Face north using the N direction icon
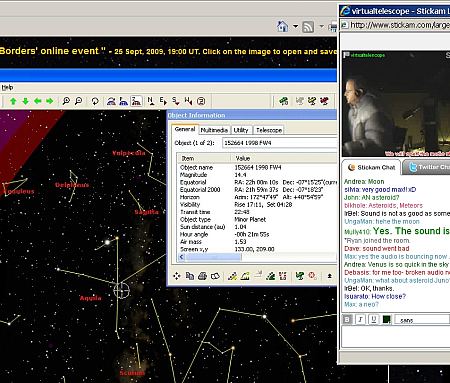The image size is (450, 383). coord(151,101)
